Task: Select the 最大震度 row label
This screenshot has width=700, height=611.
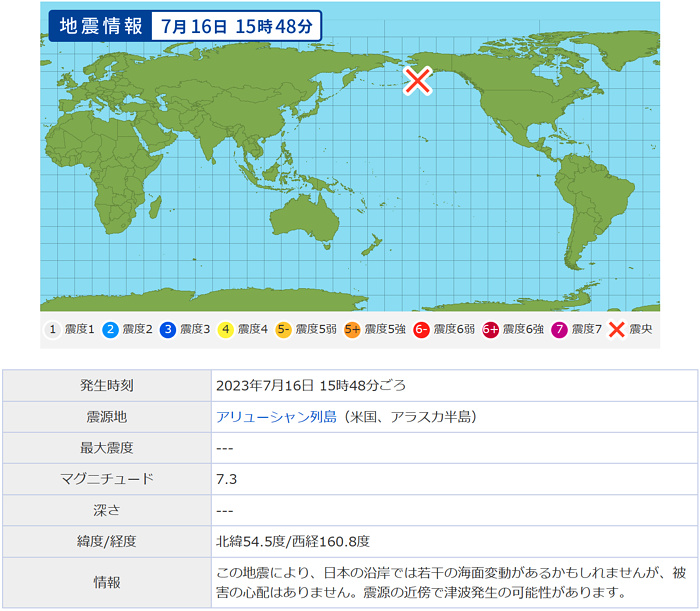Action: 107,448
